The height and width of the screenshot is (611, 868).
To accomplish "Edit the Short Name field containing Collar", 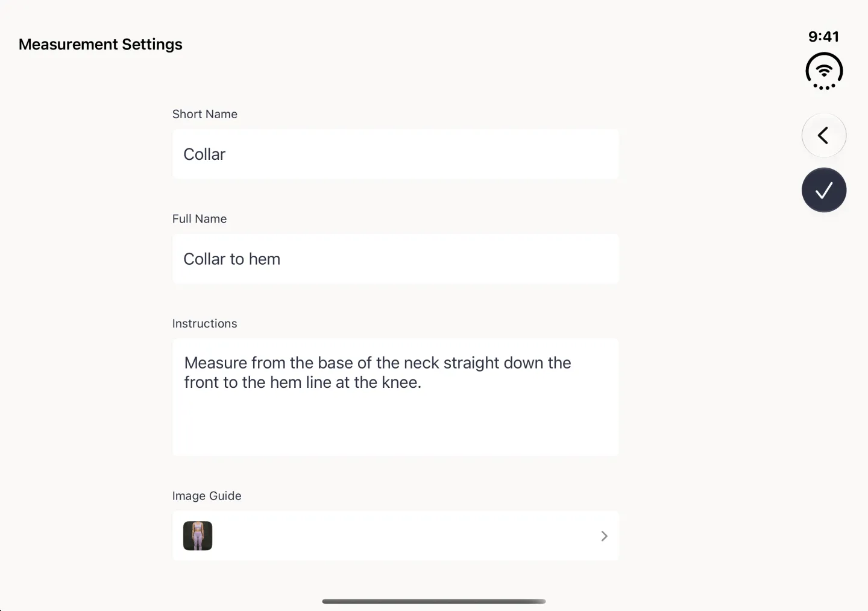I will [395, 154].
